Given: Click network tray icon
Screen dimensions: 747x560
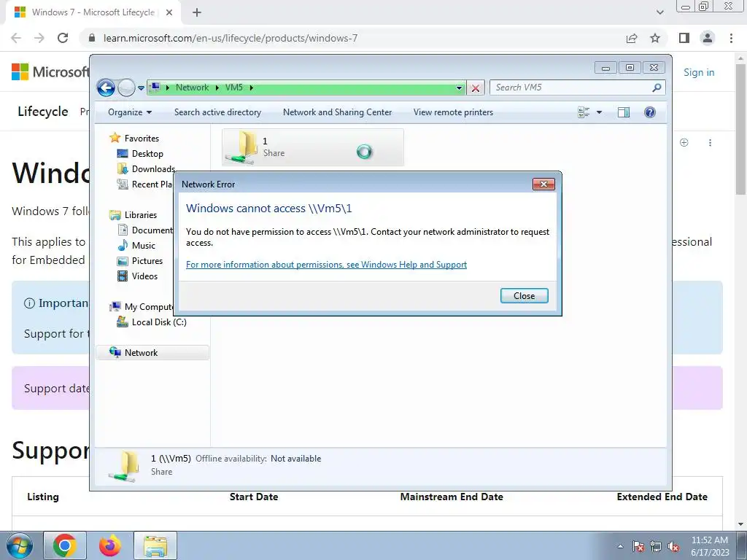Looking at the screenshot, I should (x=656, y=547).
